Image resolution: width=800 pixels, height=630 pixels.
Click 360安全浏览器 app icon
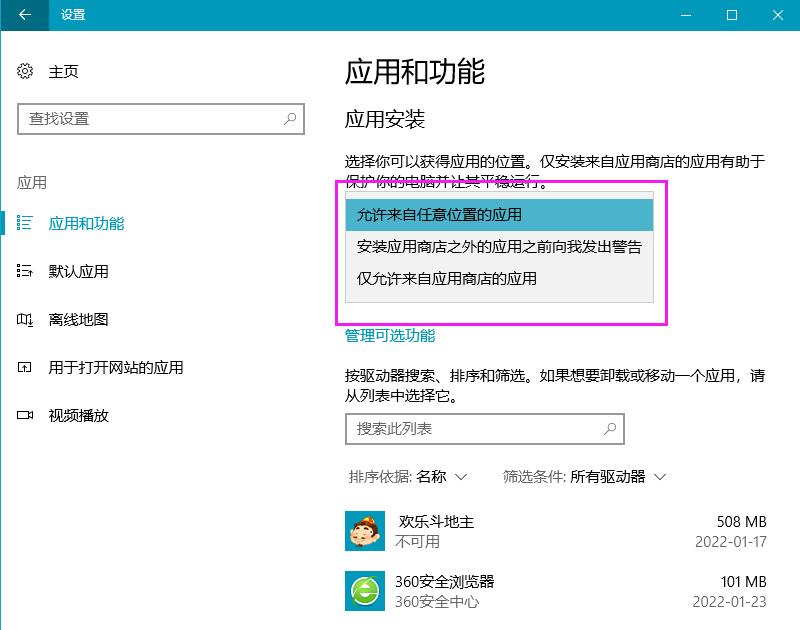(x=365, y=591)
